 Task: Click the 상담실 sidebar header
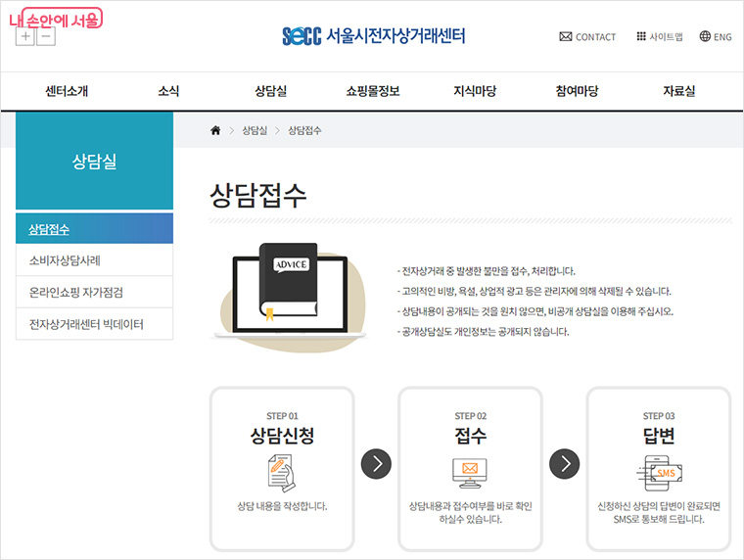(94, 162)
